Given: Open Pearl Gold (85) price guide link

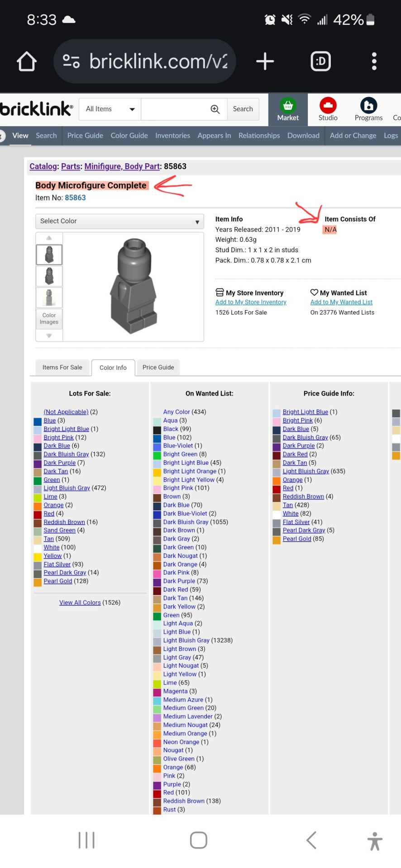Looking at the screenshot, I should click(297, 539).
